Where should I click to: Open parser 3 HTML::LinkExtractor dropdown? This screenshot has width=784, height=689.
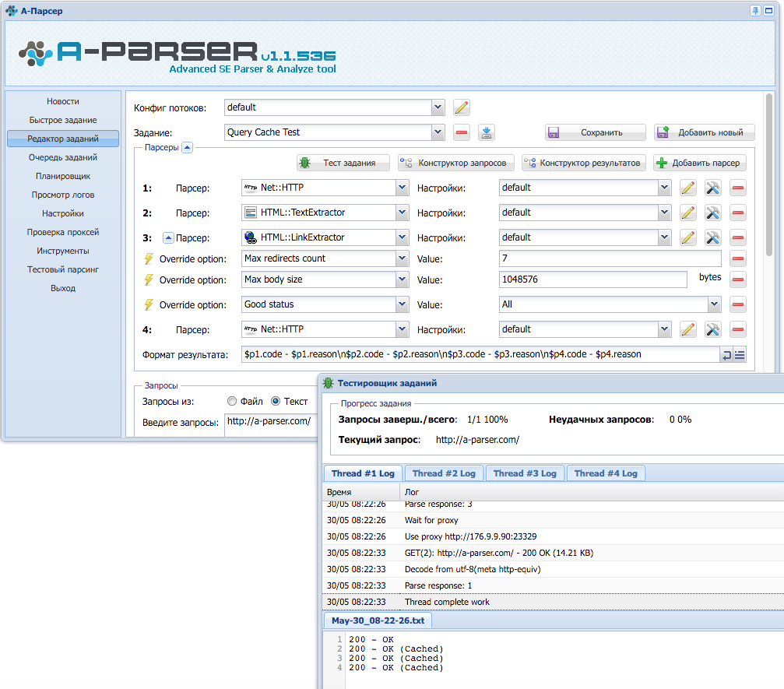pyautogui.click(x=402, y=237)
